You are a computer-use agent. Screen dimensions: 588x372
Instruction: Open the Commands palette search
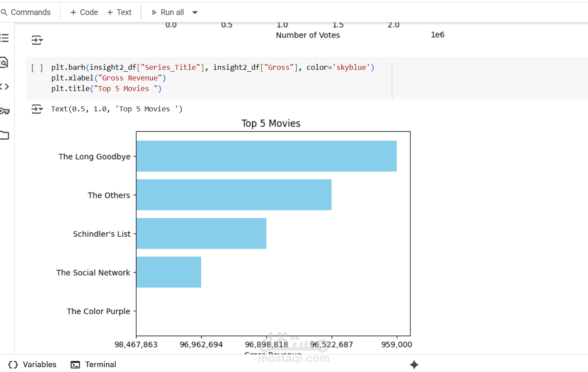pos(26,12)
